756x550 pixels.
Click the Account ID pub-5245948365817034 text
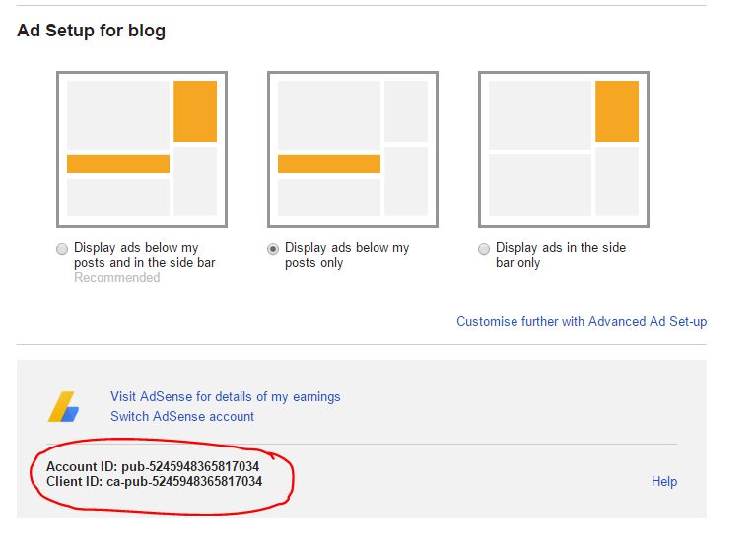click(x=153, y=466)
